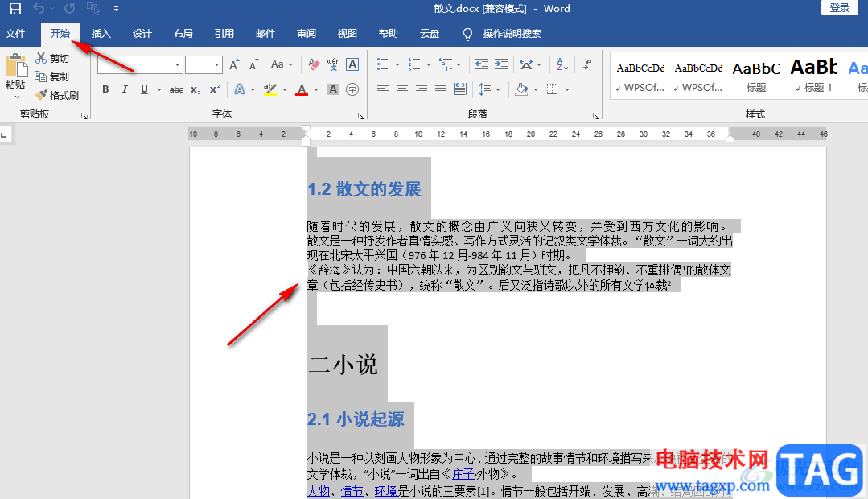Apply the 标题 style from gallery
This screenshot has width=868, height=499.
click(x=756, y=76)
